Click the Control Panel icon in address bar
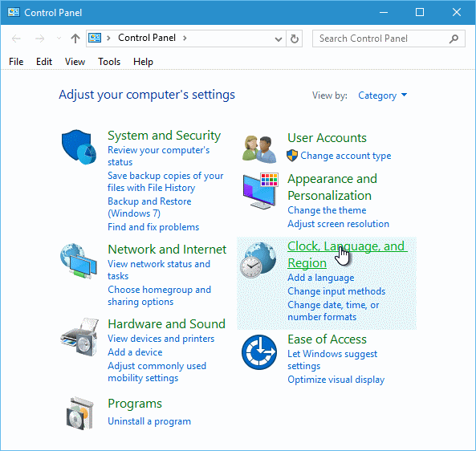The height and width of the screenshot is (451, 476). pos(95,38)
